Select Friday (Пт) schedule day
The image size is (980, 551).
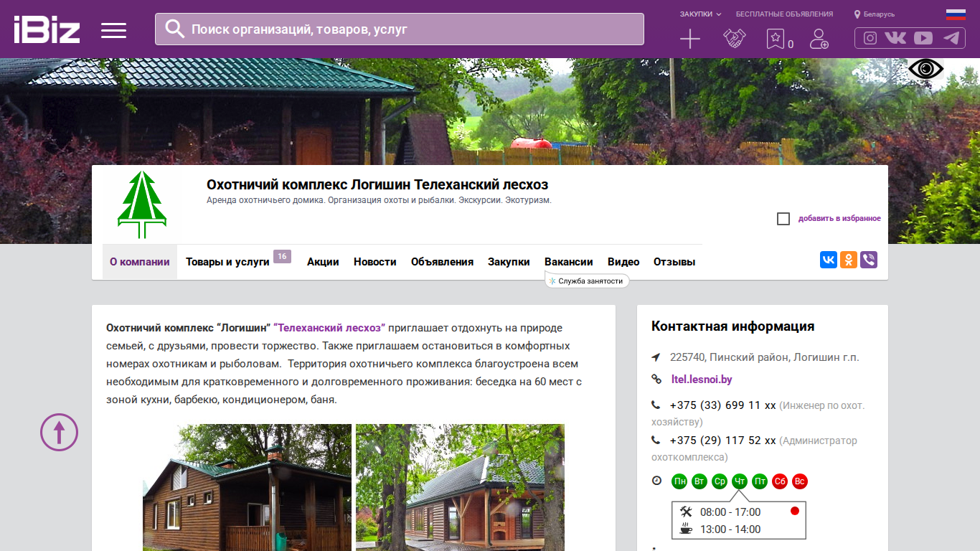point(760,481)
